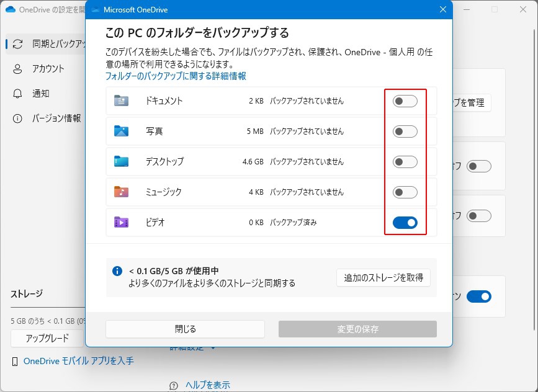Open the アカウント settings tab
Image resolution: width=538 pixels, height=392 pixels.
48,69
